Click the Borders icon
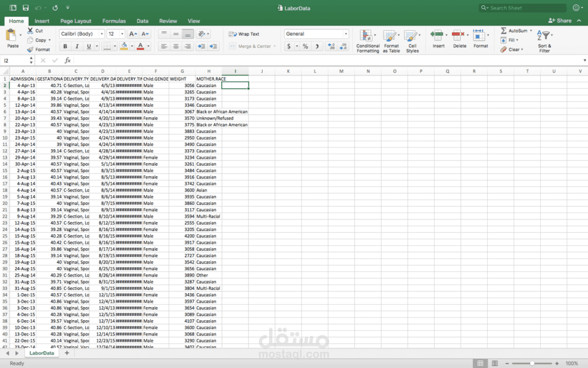Image resolution: width=588 pixels, height=368 pixels. tap(107, 46)
